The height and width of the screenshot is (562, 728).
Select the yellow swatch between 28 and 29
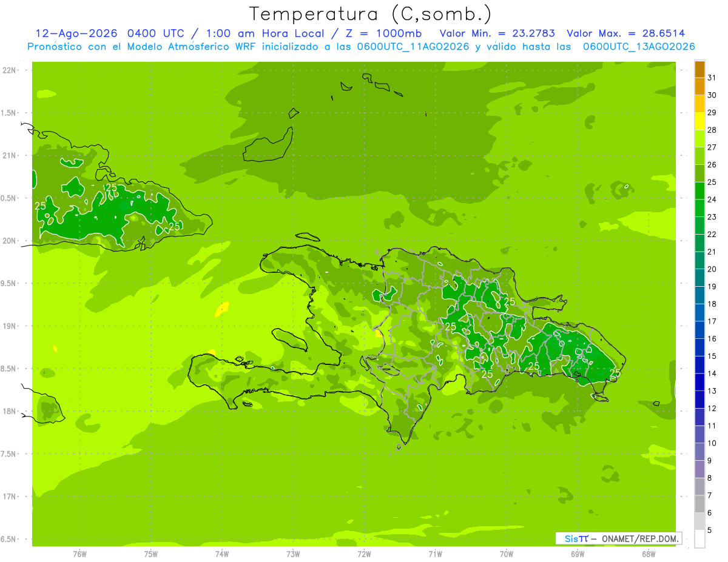[x=699, y=121]
